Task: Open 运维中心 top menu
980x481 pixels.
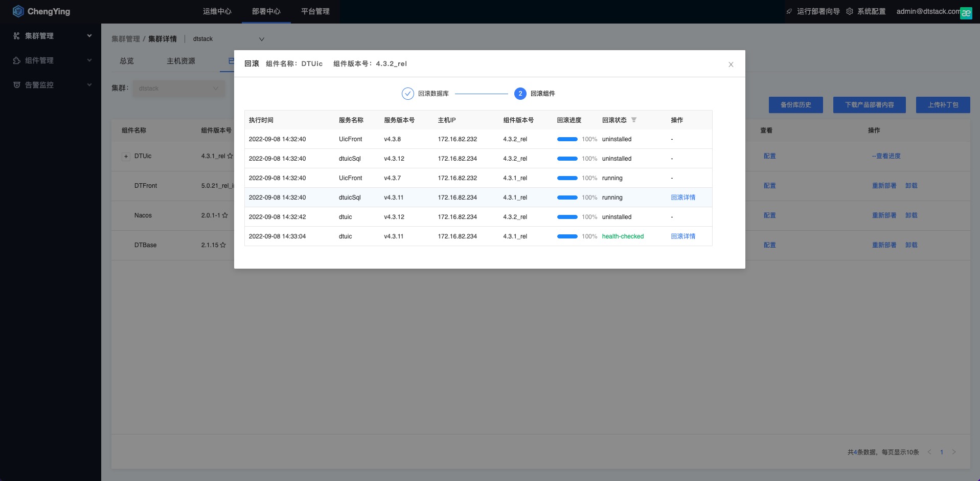Action: [217, 11]
